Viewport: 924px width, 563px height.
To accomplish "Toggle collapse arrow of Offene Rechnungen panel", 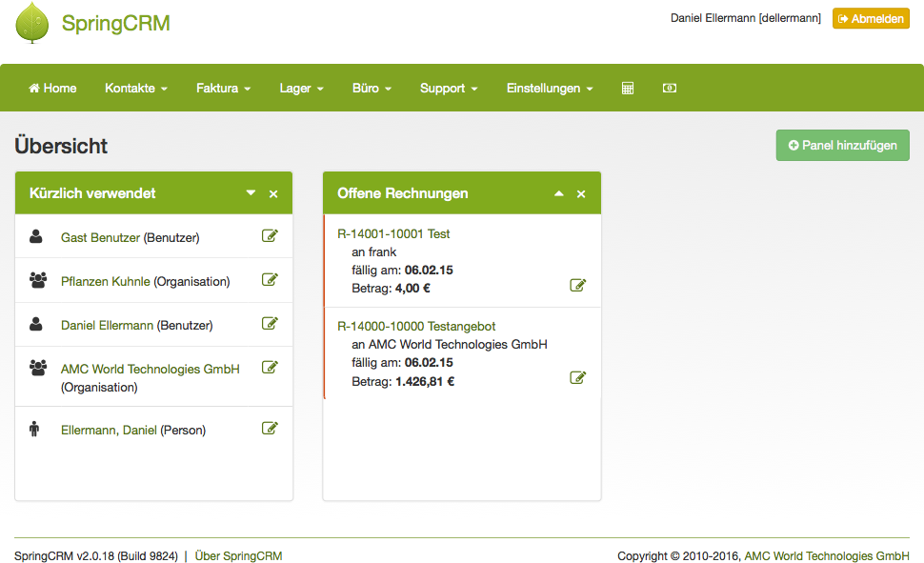I will (x=558, y=193).
